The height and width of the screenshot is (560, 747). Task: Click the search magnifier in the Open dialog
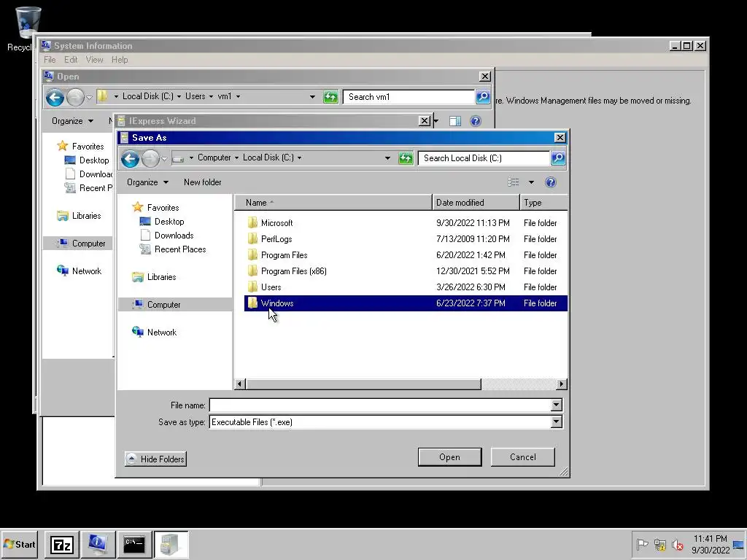[x=483, y=97]
